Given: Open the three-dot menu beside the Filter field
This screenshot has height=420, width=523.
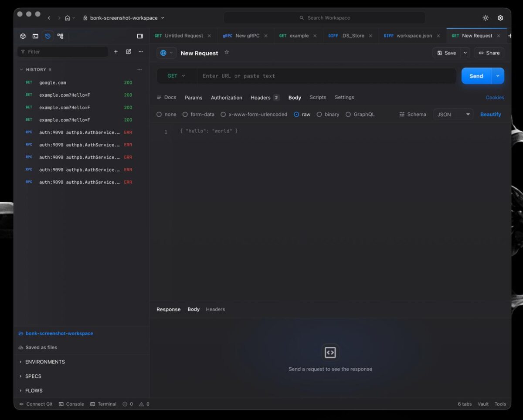Looking at the screenshot, I should pos(141,52).
